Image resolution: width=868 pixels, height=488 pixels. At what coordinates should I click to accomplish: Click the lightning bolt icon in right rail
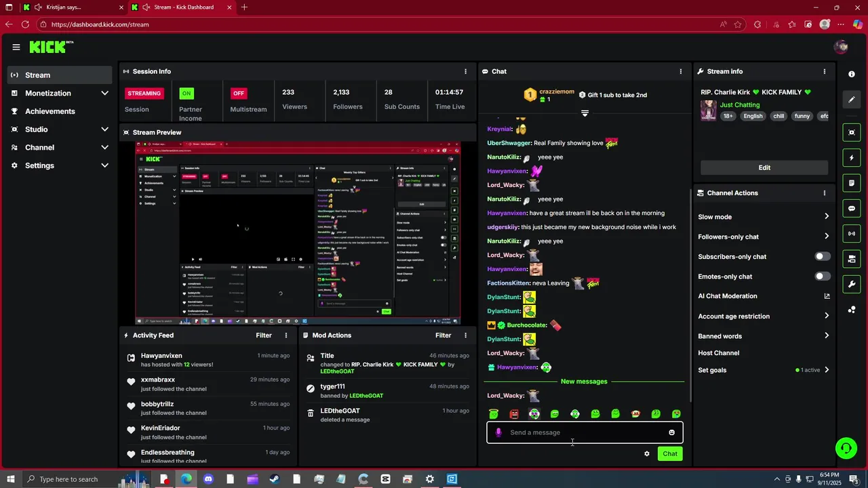[852, 158]
